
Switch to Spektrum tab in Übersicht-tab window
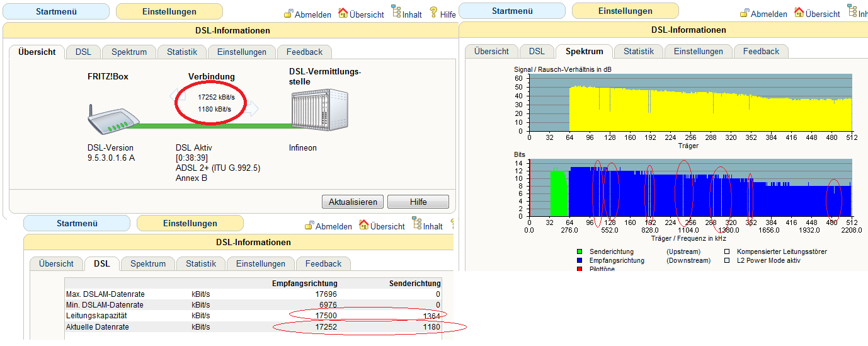coord(129,52)
